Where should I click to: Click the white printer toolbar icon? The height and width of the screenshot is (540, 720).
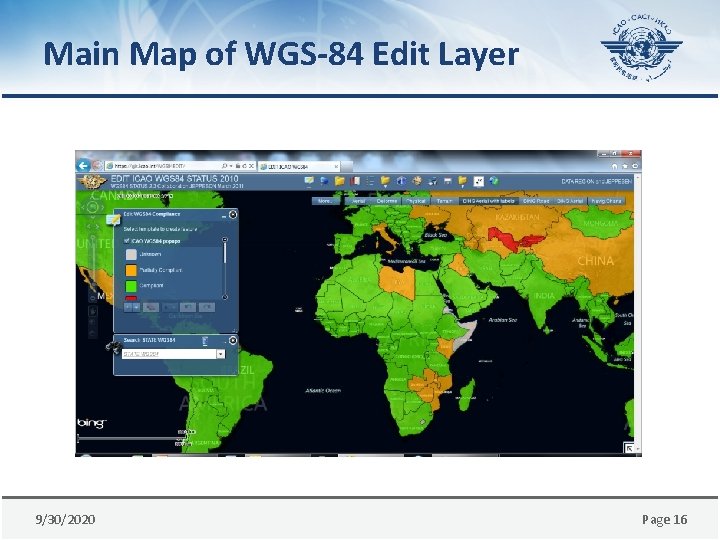pos(447,181)
